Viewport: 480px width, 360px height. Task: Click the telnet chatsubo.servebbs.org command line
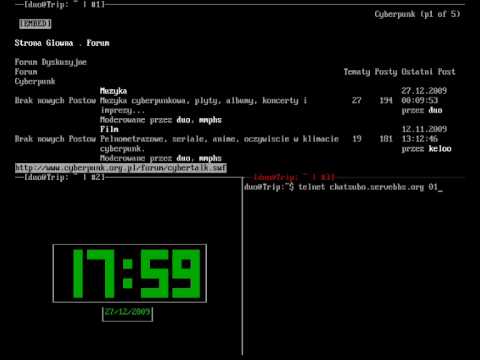[343, 187]
